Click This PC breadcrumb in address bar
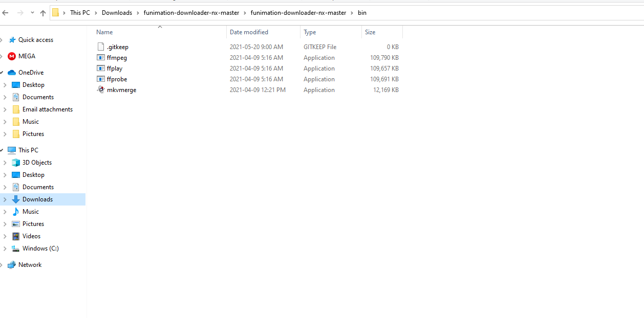 click(80, 13)
